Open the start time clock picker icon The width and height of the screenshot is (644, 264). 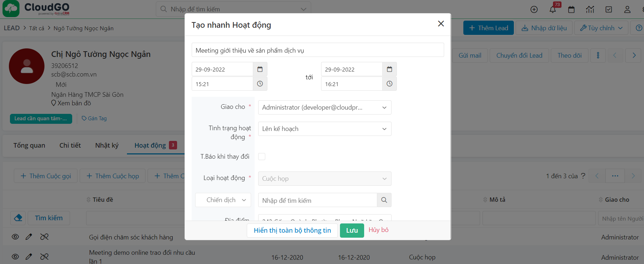(x=260, y=84)
